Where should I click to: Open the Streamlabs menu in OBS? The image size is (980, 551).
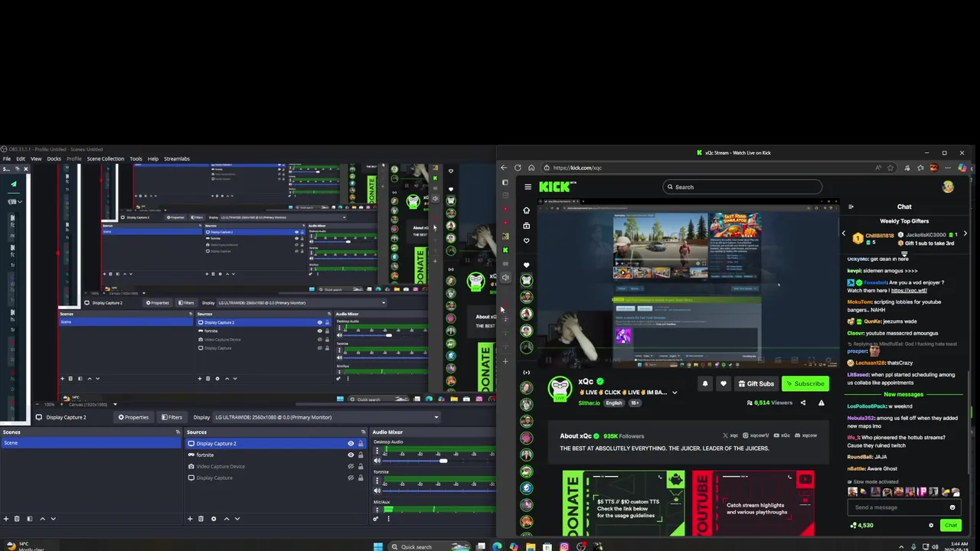(177, 158)
